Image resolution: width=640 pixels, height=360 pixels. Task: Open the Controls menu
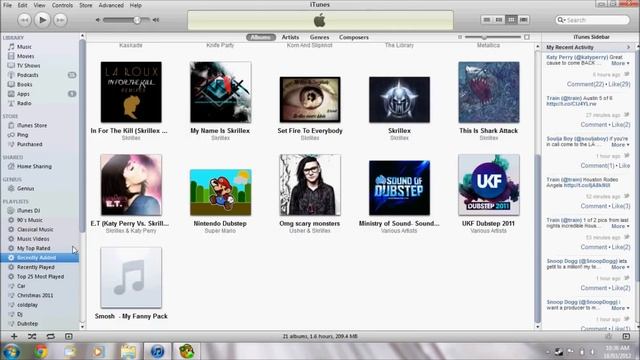pyautogui.click(x=62, y=5)
